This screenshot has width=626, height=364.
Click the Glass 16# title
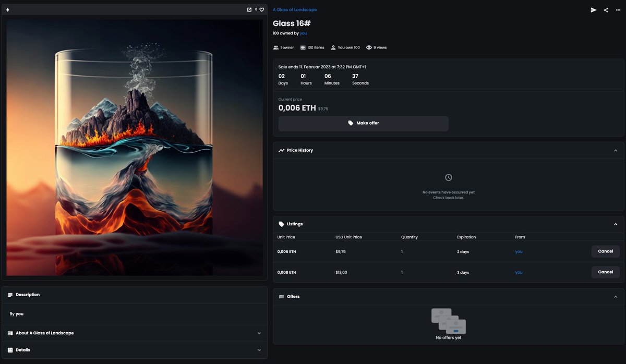click(292, 23)
